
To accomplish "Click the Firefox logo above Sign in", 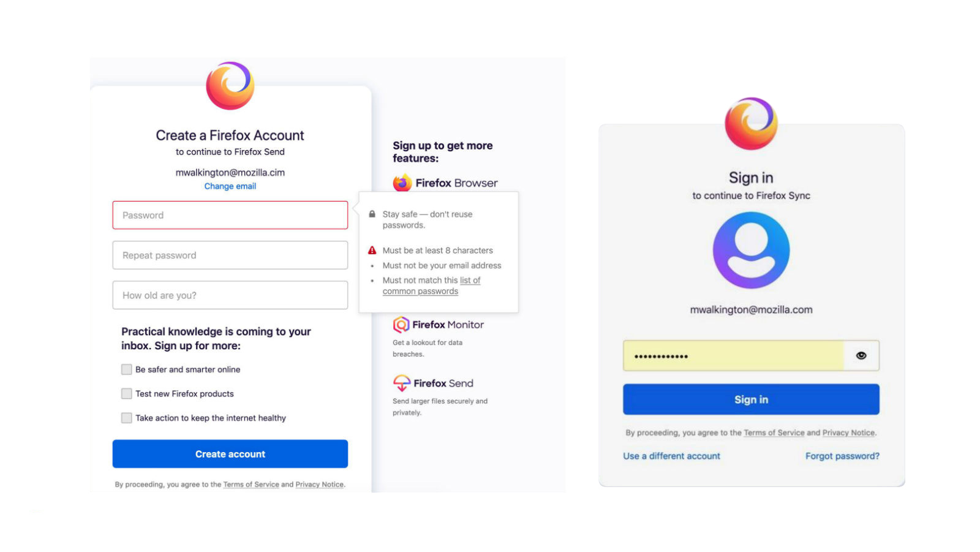I will click(751, 123).
